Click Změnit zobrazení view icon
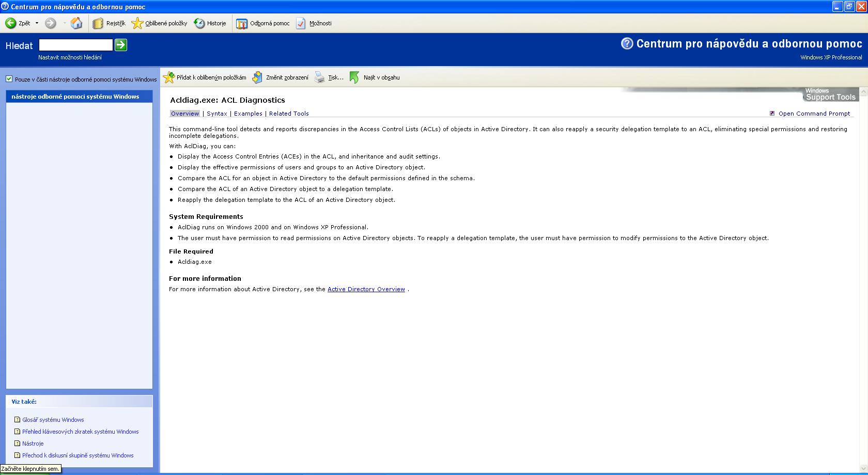The width and height of the screenshot is (868, 475). tap(257, 77)
